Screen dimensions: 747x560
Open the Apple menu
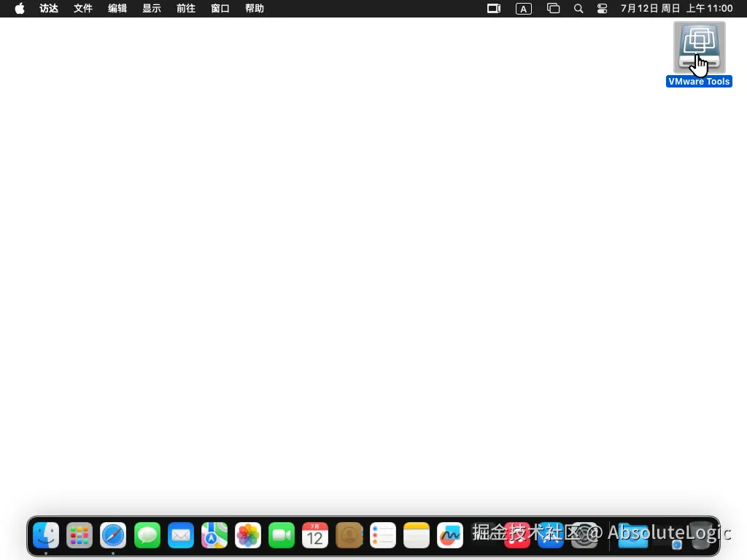pos(20,9)
